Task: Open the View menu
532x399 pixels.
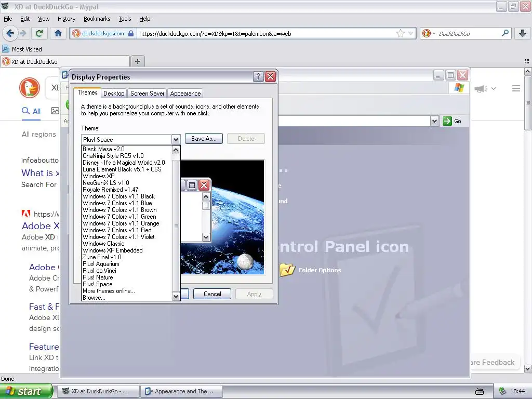Action: tap(44, 19)
